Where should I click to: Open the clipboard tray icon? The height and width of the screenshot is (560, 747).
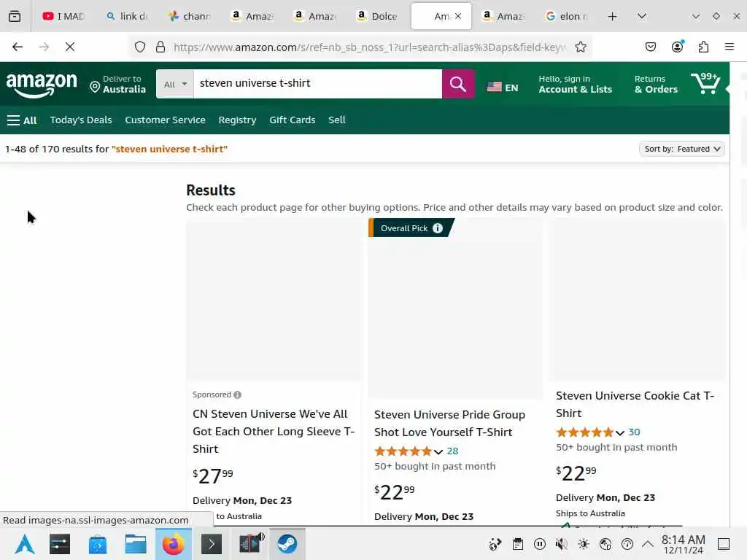coord(518,544)
